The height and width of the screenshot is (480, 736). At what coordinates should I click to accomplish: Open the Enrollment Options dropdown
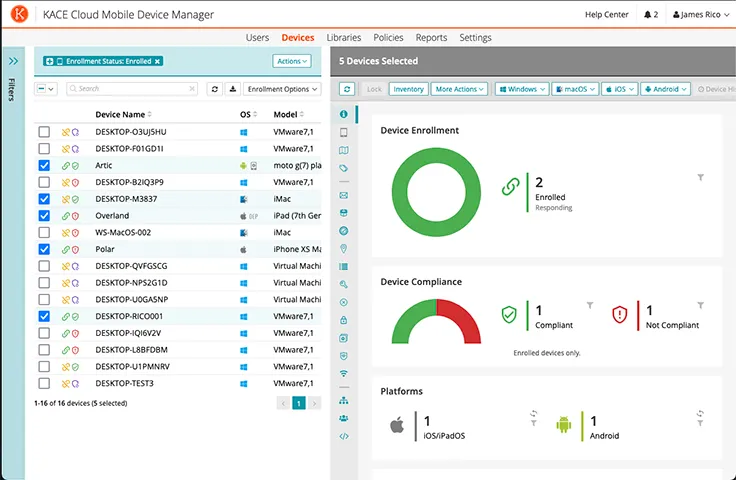(278, 89)
